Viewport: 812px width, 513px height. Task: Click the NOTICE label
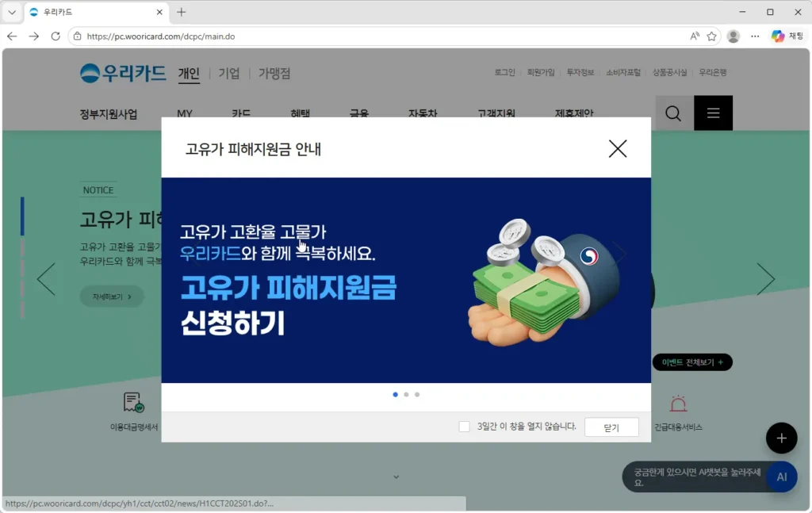tap(98, 190)
